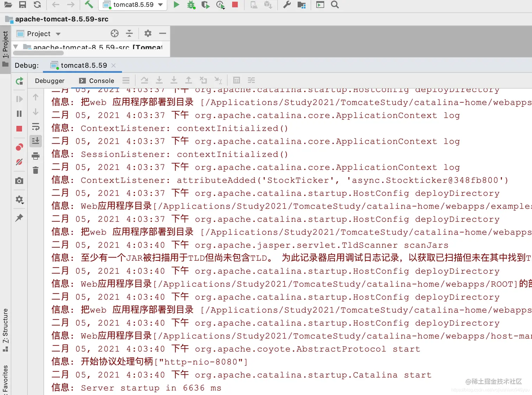Click the Step Into icon
Image resolution: width=532 pixels, height=395 pixels.
tap(159, 80)
